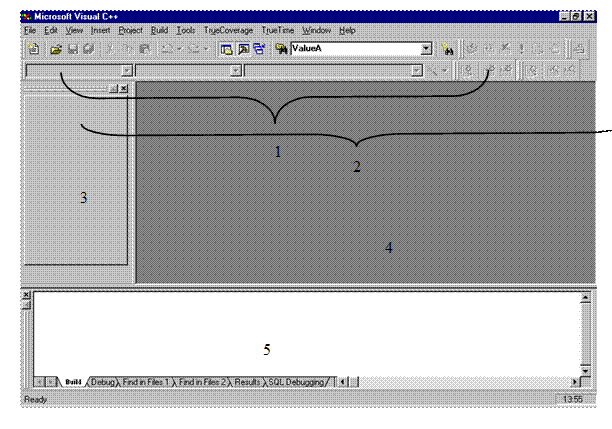Open the Project menu
This screenshot has height=429, width=612.
(131, 31)
